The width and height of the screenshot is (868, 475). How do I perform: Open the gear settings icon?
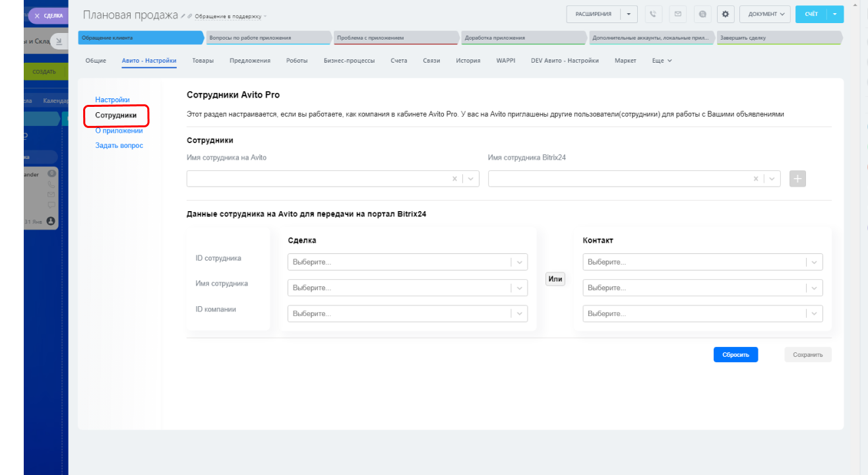[726, 14]
